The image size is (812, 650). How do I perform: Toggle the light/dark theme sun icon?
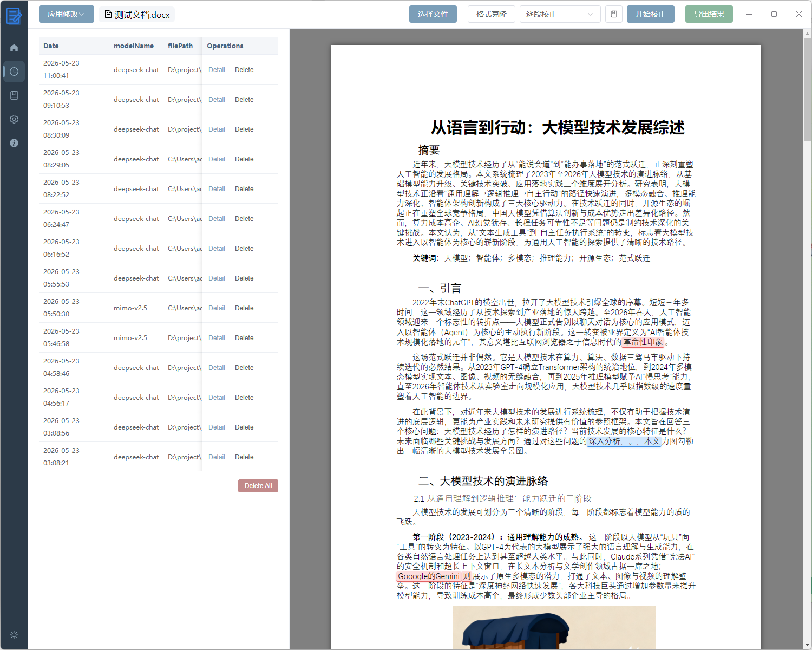(x=14, y=635)
